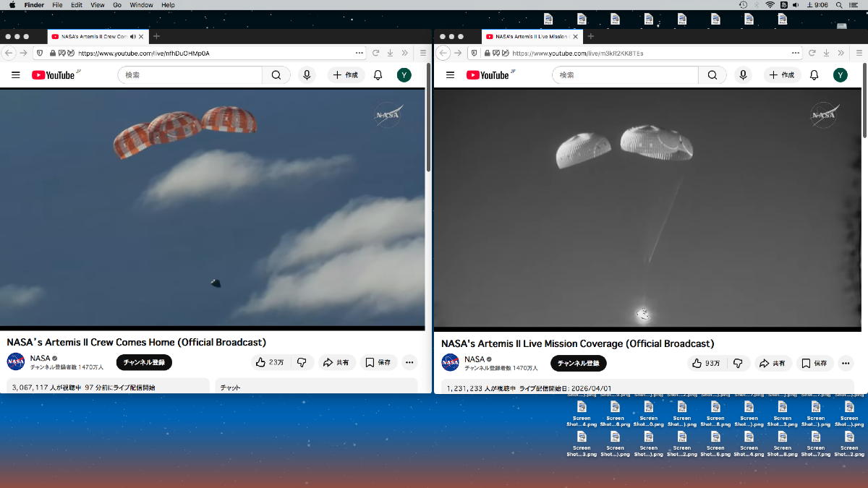The height and width of the screenshot is (488, 868).
Task: Save the Live Mission Coverage video
Action: [x=813, y=363]
